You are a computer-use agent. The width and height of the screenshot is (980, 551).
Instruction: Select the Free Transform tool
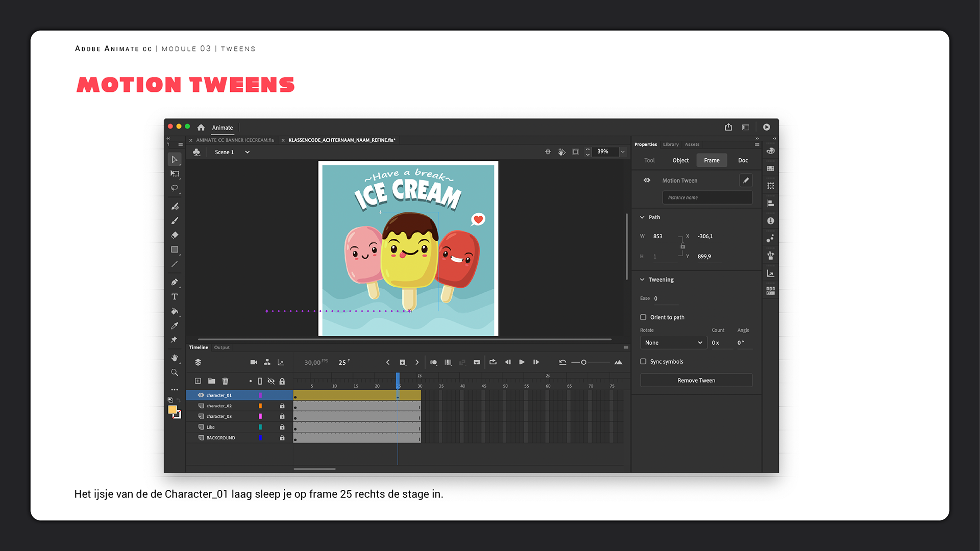(175, 174)
